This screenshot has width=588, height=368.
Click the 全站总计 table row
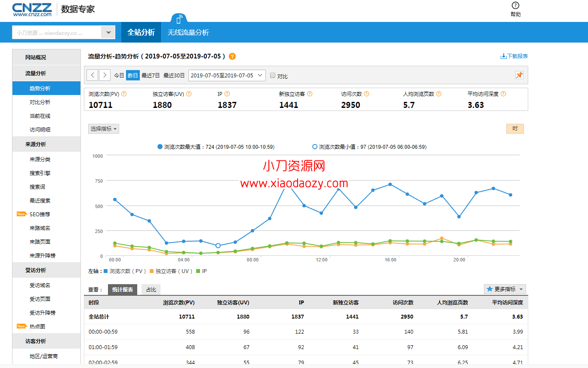coord(306,317)
